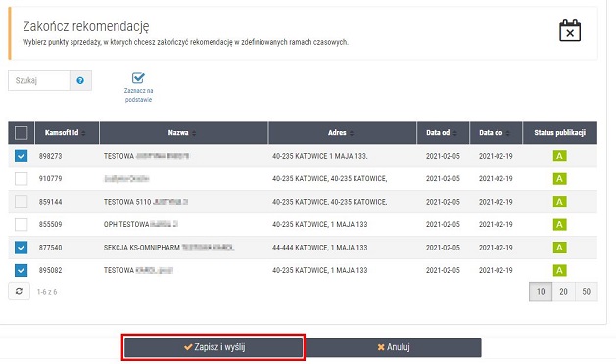This screenshot has width=616, height=364.
Task: Sort table by Adres column
Action: (x=342, y=133)
